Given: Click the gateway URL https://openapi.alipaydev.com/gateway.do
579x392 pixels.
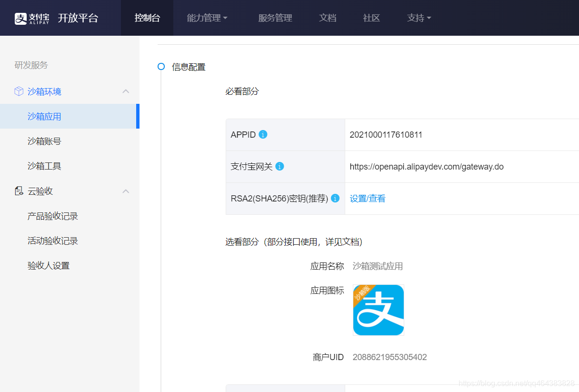Looking at the screenshot, I should click(x=427, y=167).
